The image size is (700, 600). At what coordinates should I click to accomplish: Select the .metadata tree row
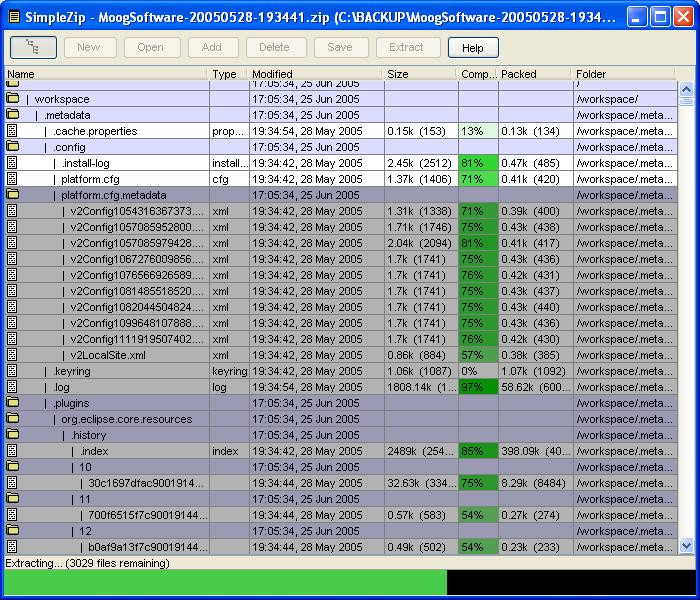pyautogui.click(x=341, y=115)
